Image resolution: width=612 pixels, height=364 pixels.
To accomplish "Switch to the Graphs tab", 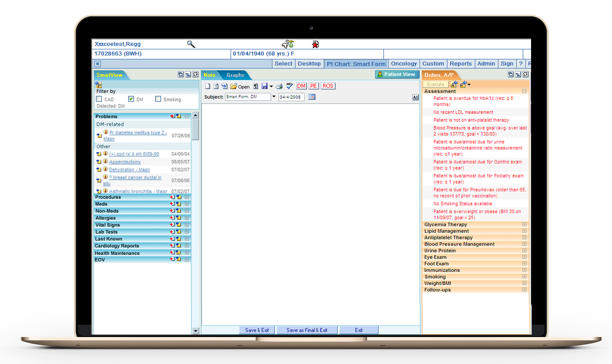I will click(235, 75).
